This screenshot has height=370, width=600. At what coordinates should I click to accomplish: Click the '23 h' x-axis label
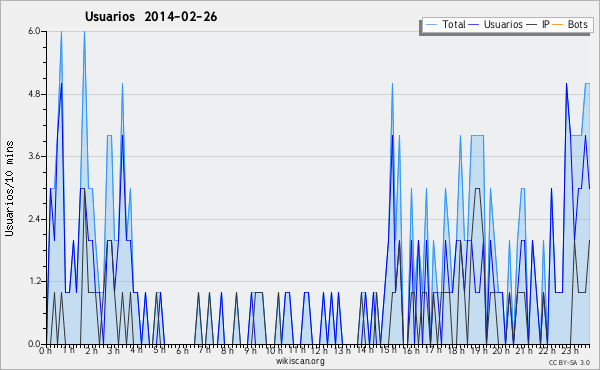[570, 350]
